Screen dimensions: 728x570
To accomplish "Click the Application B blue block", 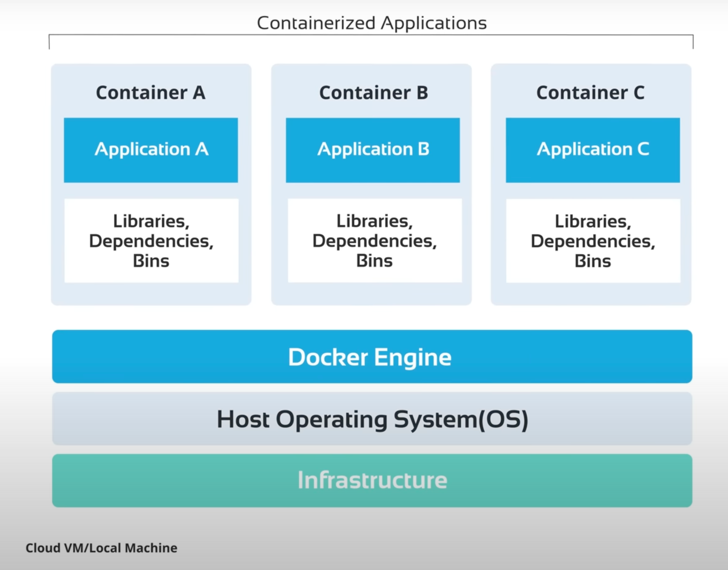I will click(x=373, y=150).
